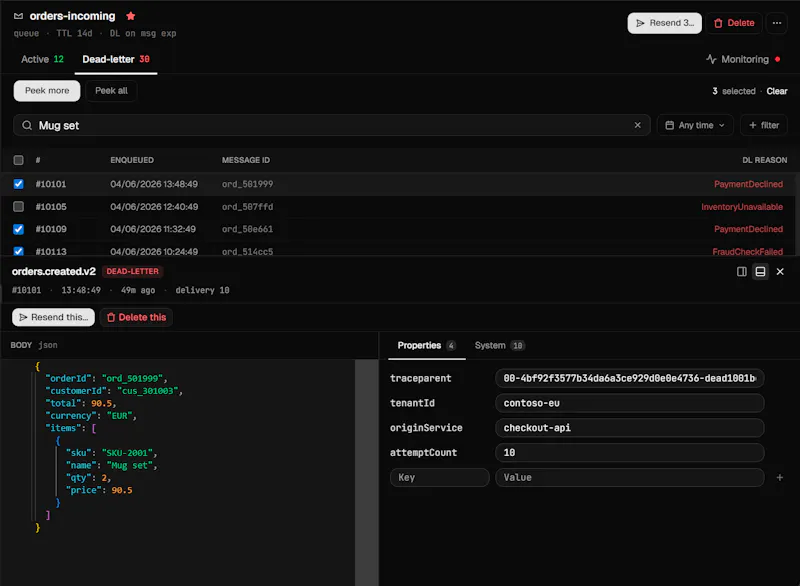Image resolution: width=800 pixels, height=586 pixels.
Task: Select message ID ord_50e661
Action: (x=247, y=229)
